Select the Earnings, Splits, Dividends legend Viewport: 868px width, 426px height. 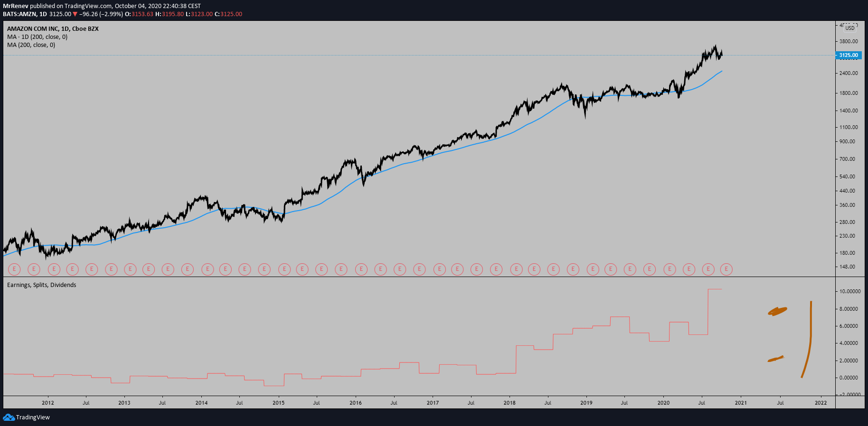pos(41,285)
